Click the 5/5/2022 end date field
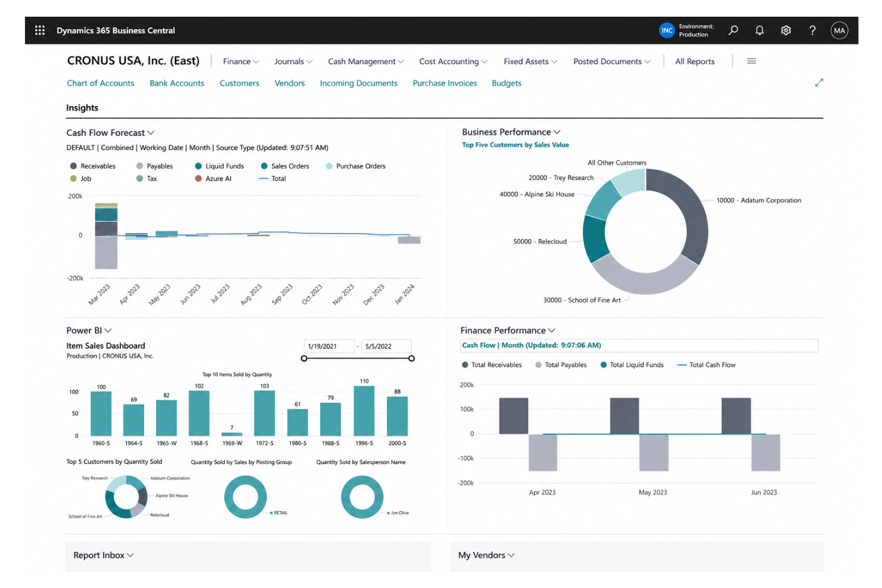Image resolution: width=882 pixels, height=588 pixels. click(x=386, y=346)
